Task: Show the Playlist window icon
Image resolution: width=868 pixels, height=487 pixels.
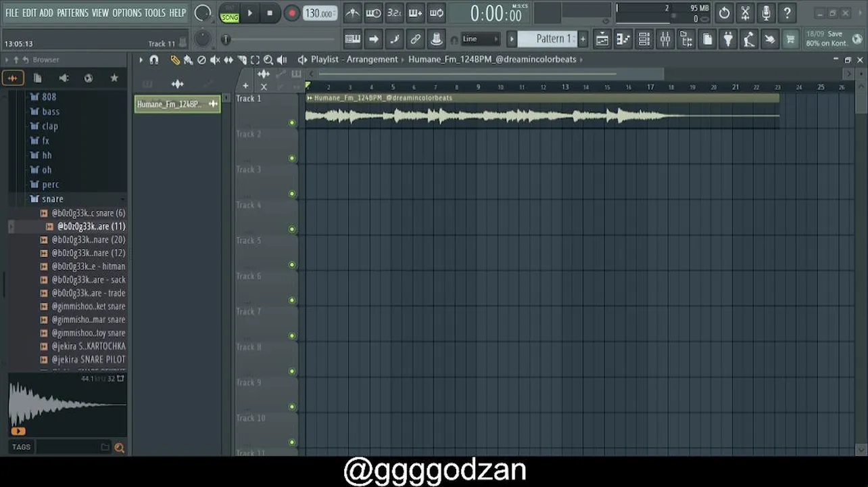Action: coord(602,39)
